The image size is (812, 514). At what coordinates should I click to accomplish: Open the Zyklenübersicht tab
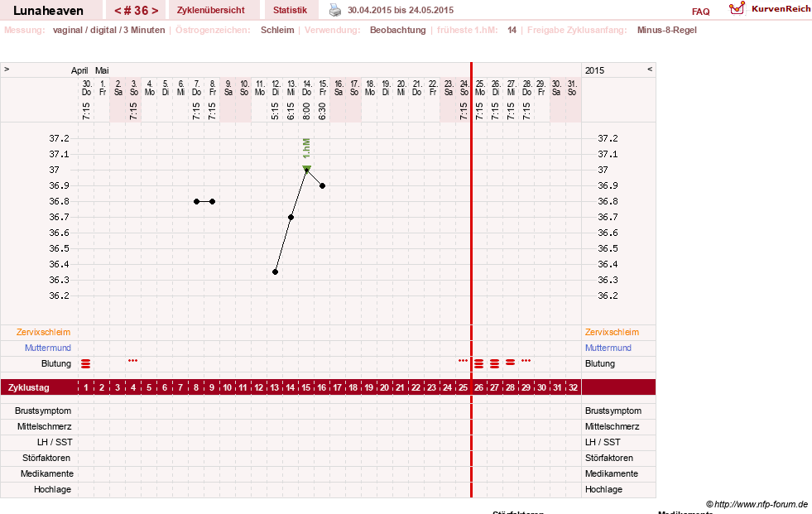coord(211,11)
